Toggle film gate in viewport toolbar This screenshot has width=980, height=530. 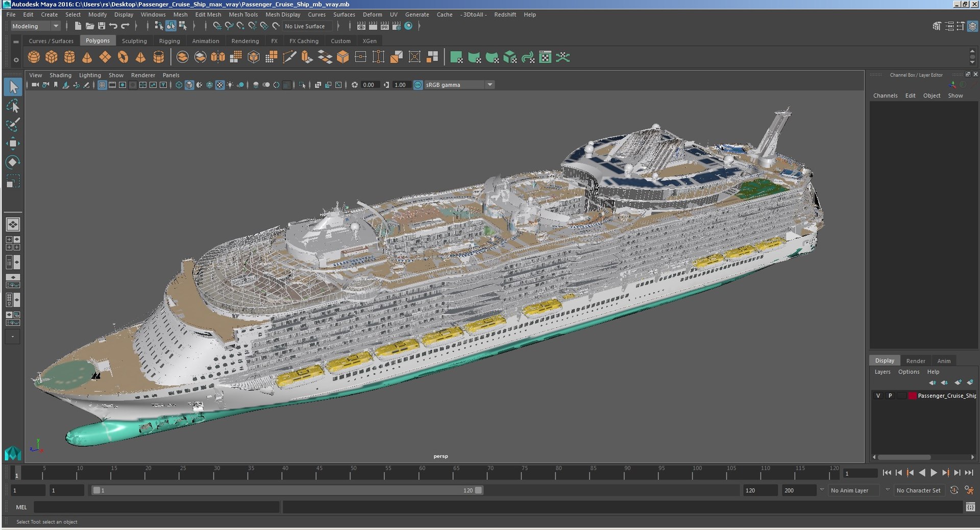click(112, 85)
